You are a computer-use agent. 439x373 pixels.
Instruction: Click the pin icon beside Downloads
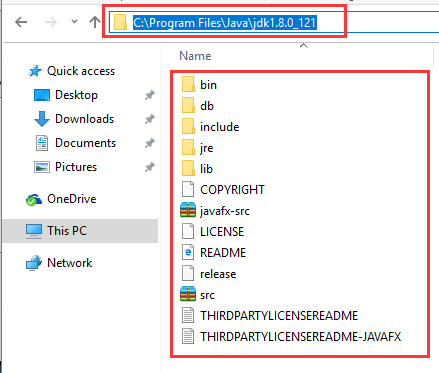pyautogui.click(x=150, y=119)
